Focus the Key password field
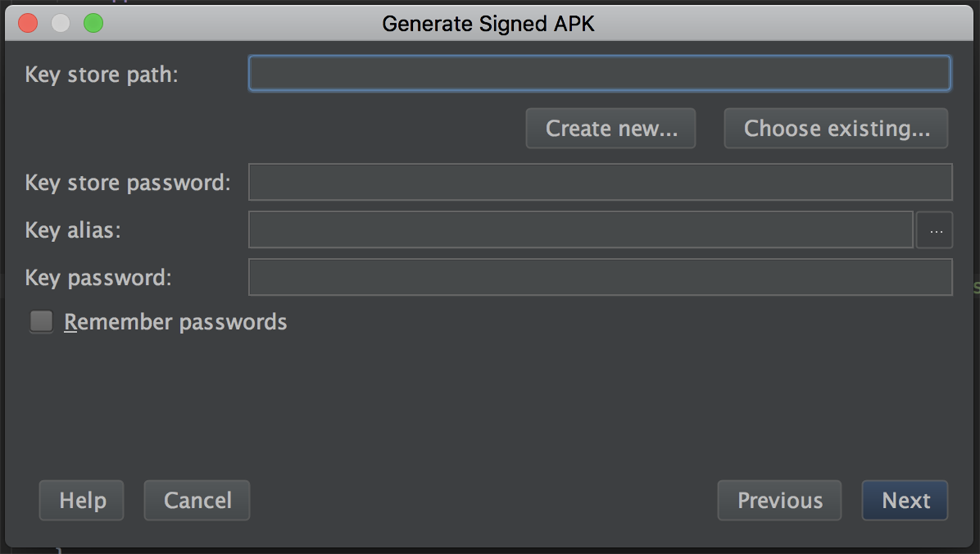This screenshot has width=980, height=554. tap(600, 277)
